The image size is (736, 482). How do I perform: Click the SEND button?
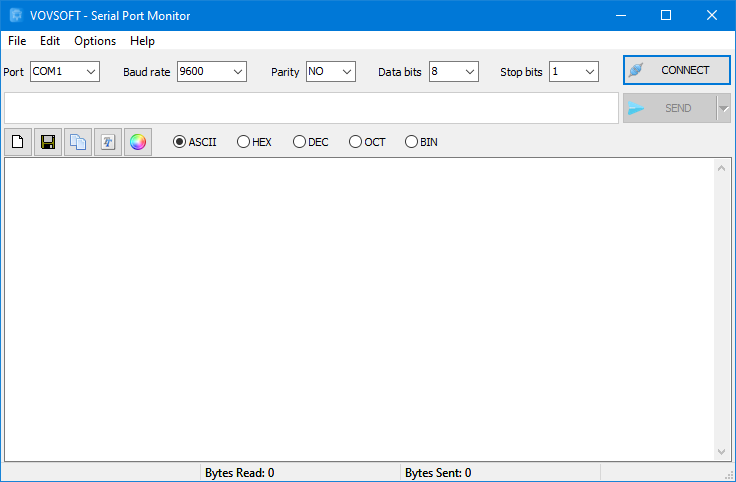tap(670, 108)
